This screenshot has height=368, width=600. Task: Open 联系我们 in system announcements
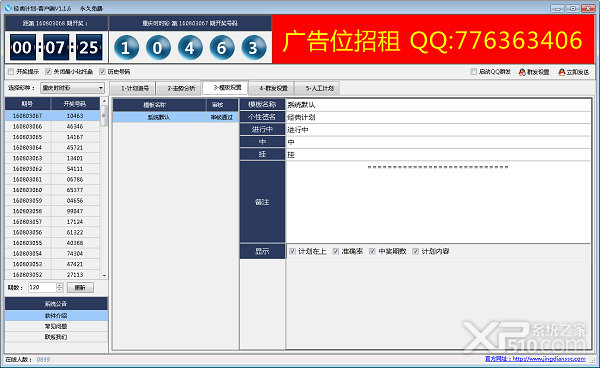[x=56, y=337]
